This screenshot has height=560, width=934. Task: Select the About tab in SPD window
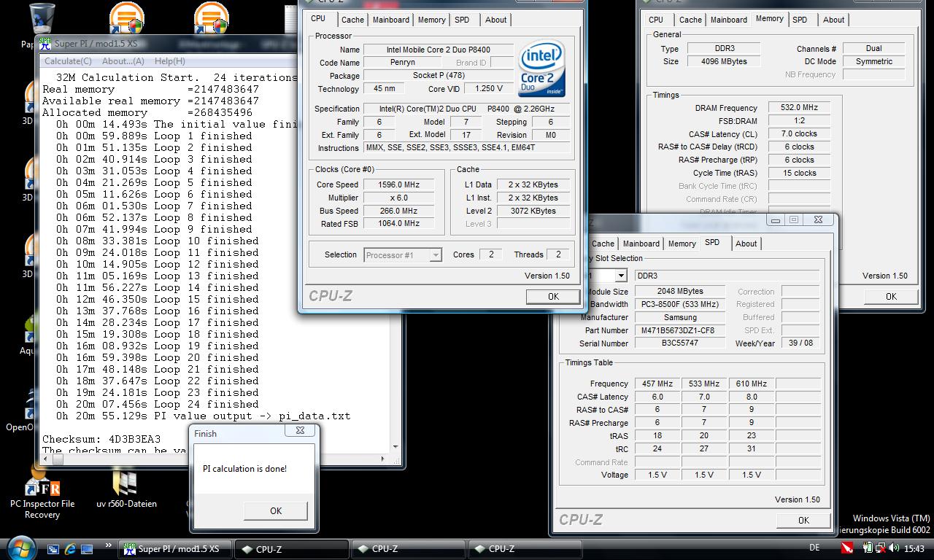[x=746, y=244]
